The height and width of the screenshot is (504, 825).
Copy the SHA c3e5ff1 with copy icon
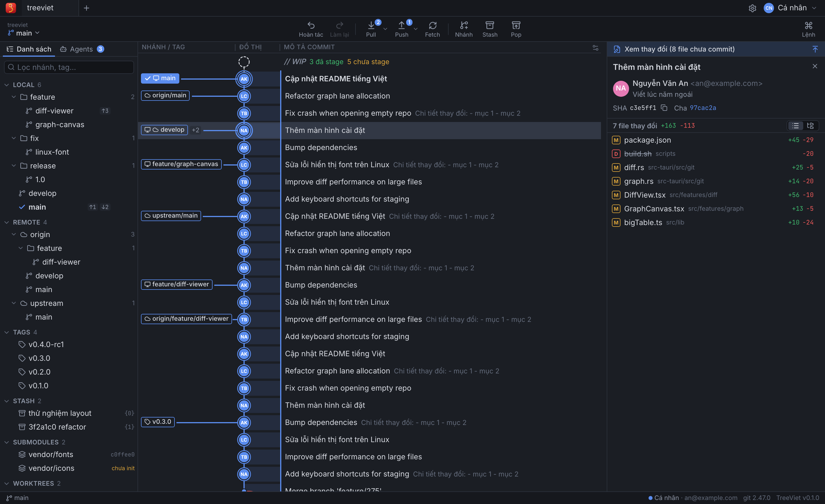point(664,108)
